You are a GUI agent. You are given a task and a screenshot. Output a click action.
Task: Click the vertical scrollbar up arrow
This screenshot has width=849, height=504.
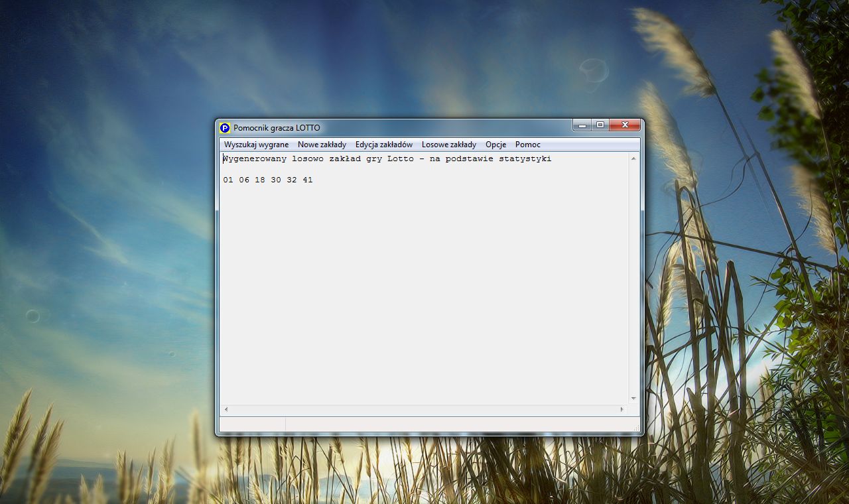(x=633, y=158)
